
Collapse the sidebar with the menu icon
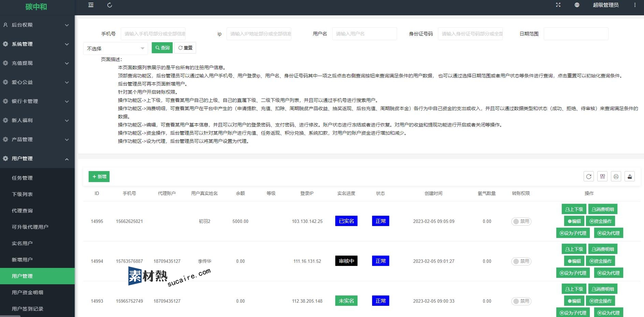[x=91, y=5]
